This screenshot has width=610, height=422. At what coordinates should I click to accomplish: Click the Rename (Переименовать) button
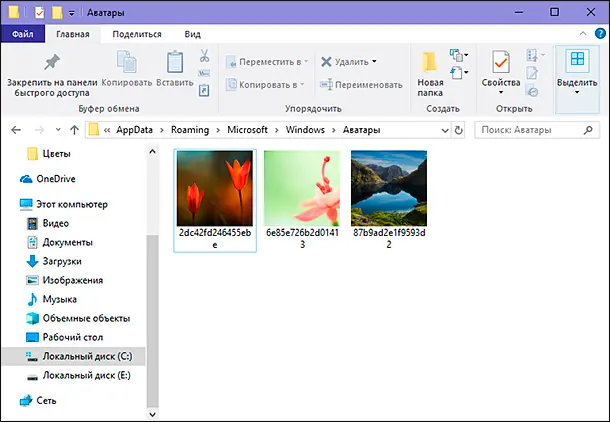[x=361, y=85]
